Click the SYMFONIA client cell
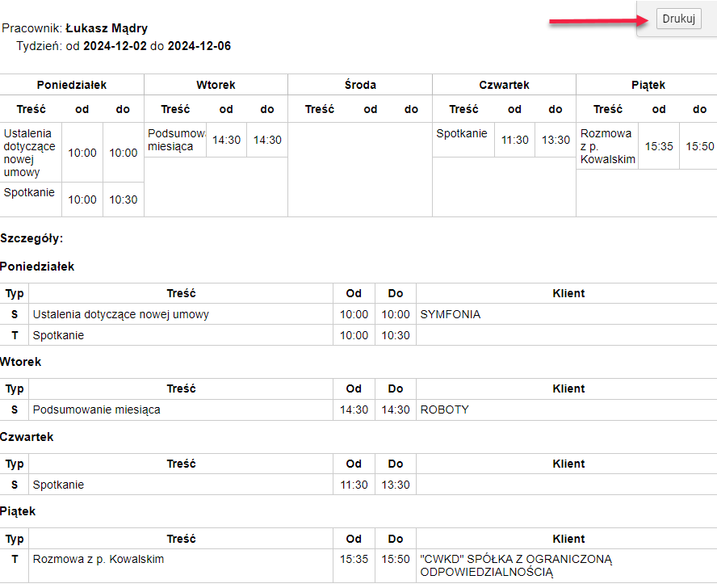Viewport: 717px width, 588px height. pos(567,314)
